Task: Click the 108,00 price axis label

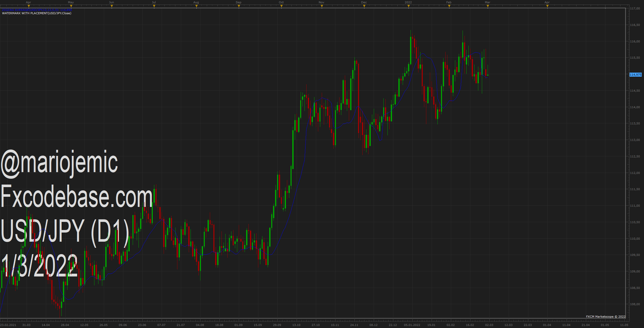Action: click(635, 304)
